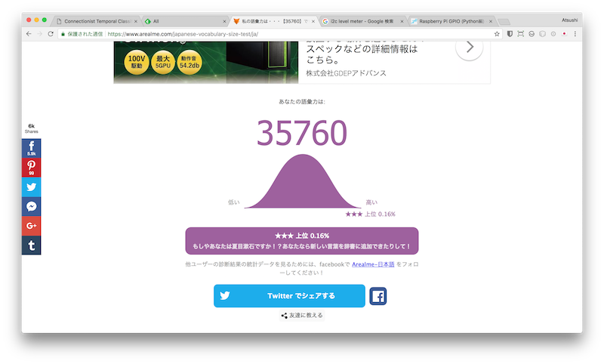
Task: Click the Pinterest share icon
Action: (x=31, y=168)
